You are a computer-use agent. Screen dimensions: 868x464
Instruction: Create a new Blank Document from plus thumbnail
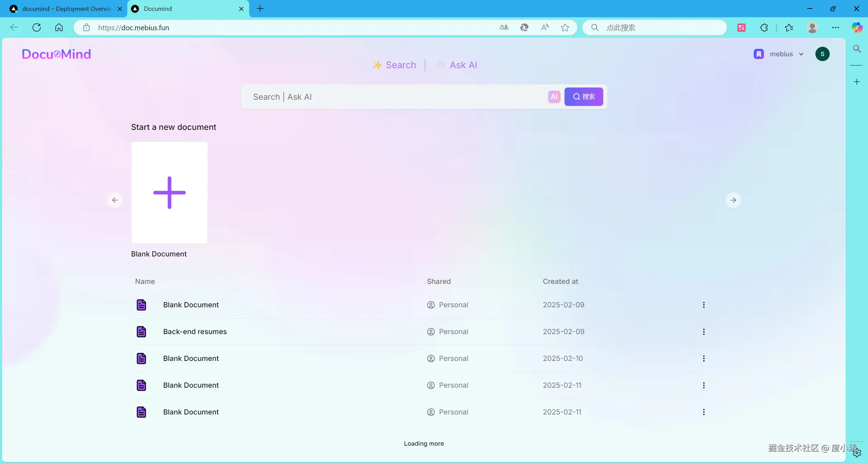[170, 193]
